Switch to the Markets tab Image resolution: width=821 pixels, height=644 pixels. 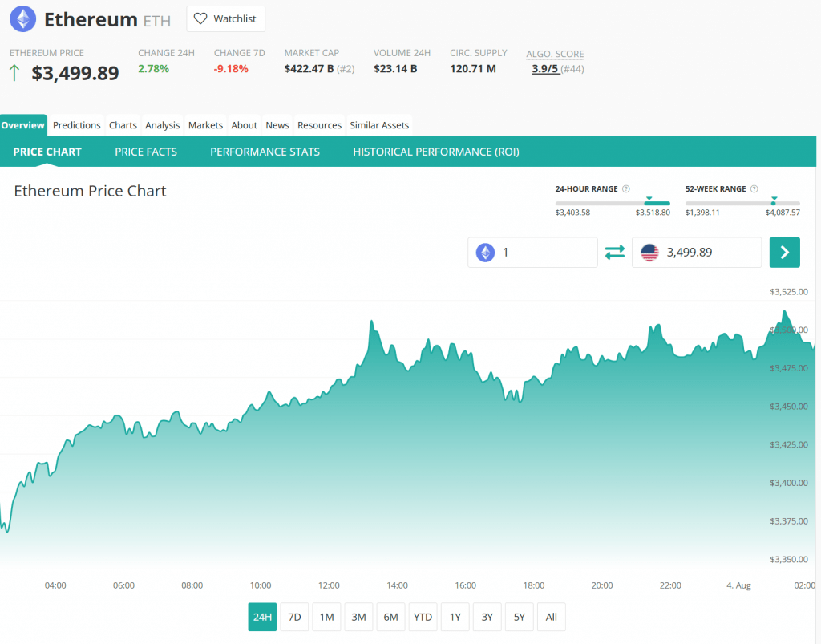point(205,125)
